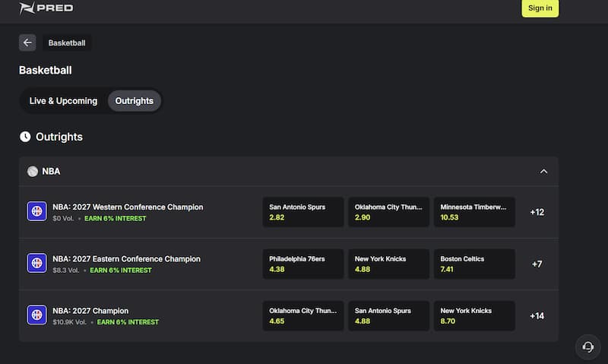608x364 pixels.
Task: Click EARN 6% INTEREST under Eastern Conference
Action: [121, 271]
